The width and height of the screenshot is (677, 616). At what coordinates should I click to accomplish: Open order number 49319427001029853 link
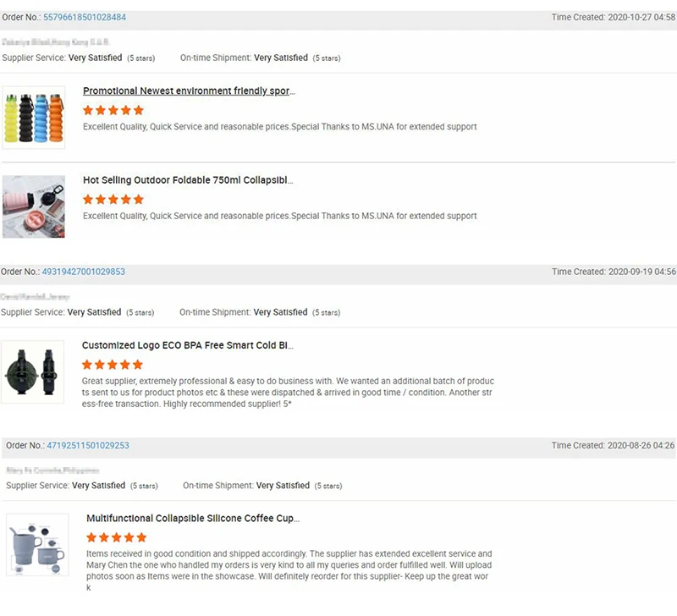83,272
